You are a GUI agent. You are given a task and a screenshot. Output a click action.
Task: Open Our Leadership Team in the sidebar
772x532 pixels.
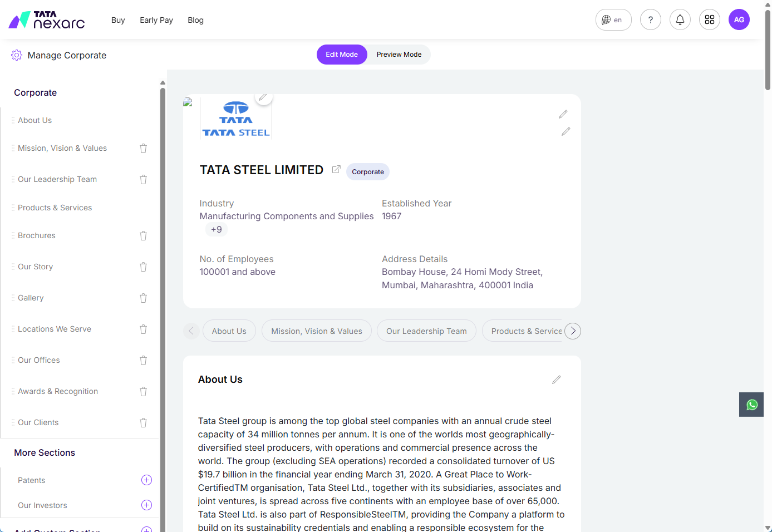tap(57, 179)
